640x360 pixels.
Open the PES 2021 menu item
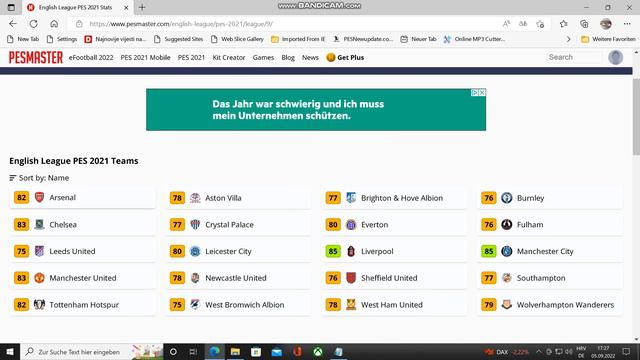pyautogui.click(x=191, y=58)
